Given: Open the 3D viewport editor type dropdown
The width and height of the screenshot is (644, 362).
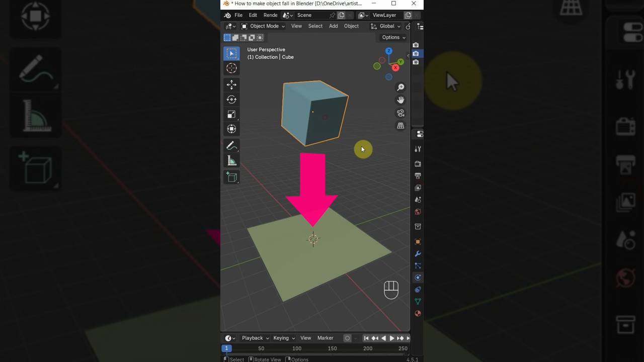Looking at the screenshot, I should 231,26.
